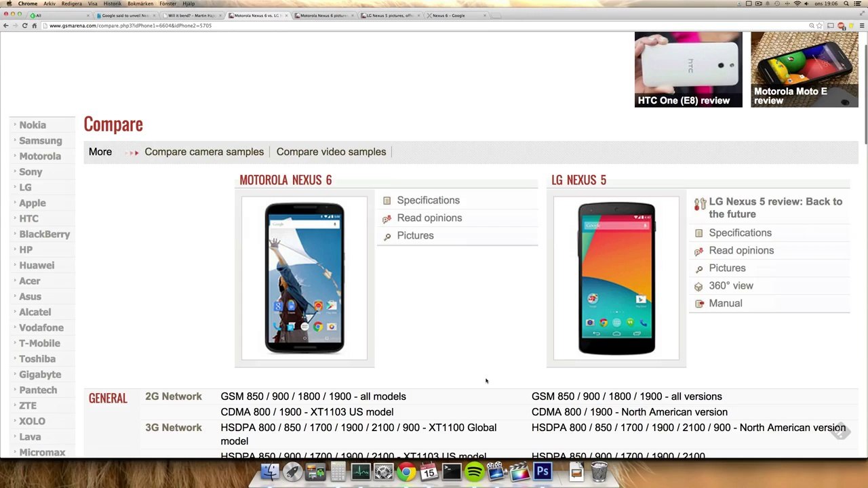Screen dimensions: 868x488
Task: Click the '3G Network' row label
Action: 174,428
